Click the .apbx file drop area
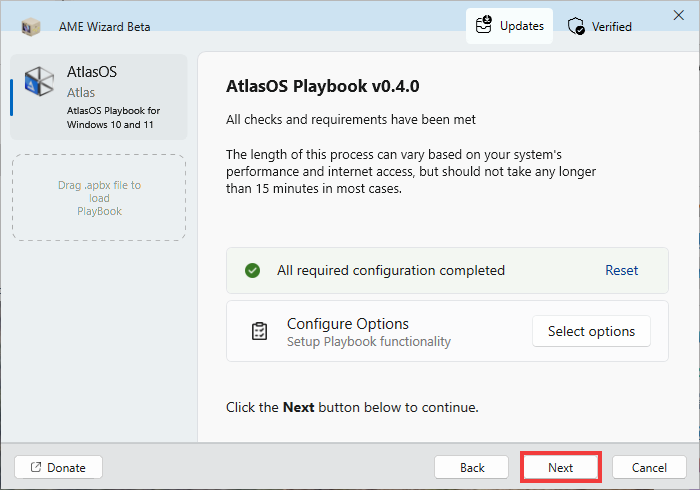Screen dimensions: 700x490 point(99,198)
